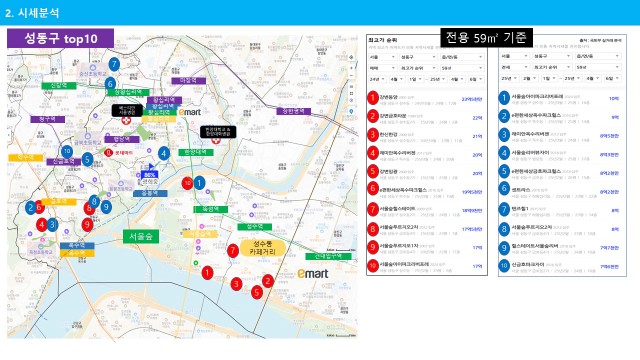Image resolution: width=640 pixels, height=360 pixels.
Task: Open 24년 start-year dropdown in left panel
Action: pos(377,79)
